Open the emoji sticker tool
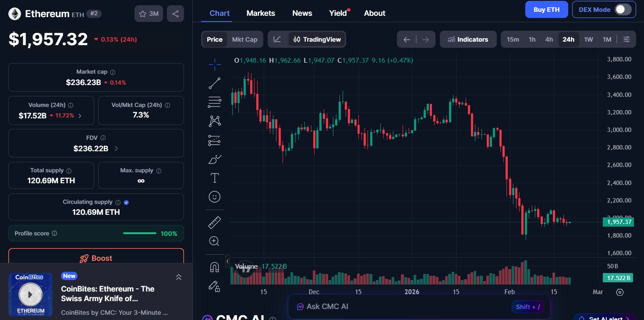644x320 pixels. pyautogui.click(x=214, y=196)
